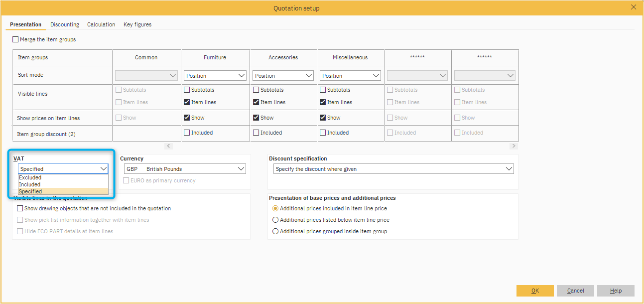Choose Additional prices grouped inside item group
Screen dimensions: 644x304
[275, 231]
